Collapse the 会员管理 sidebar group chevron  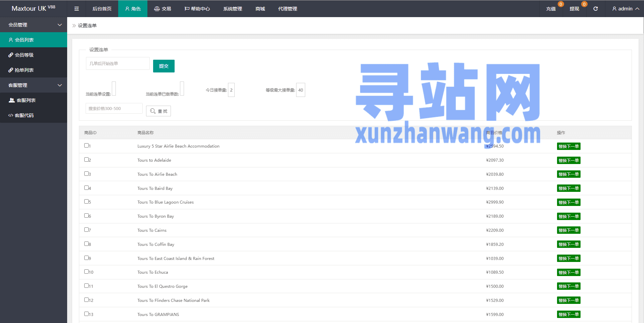pyautogui.click(x=60, y=25)
